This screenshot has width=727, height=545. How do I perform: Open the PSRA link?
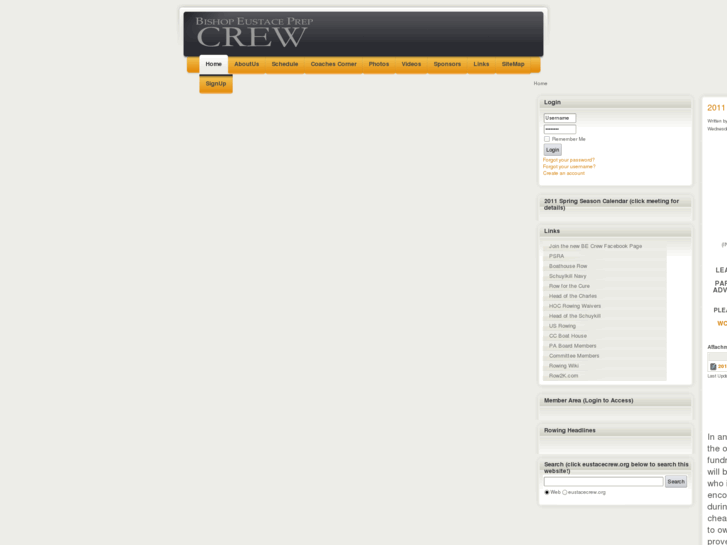pos(556,256)
